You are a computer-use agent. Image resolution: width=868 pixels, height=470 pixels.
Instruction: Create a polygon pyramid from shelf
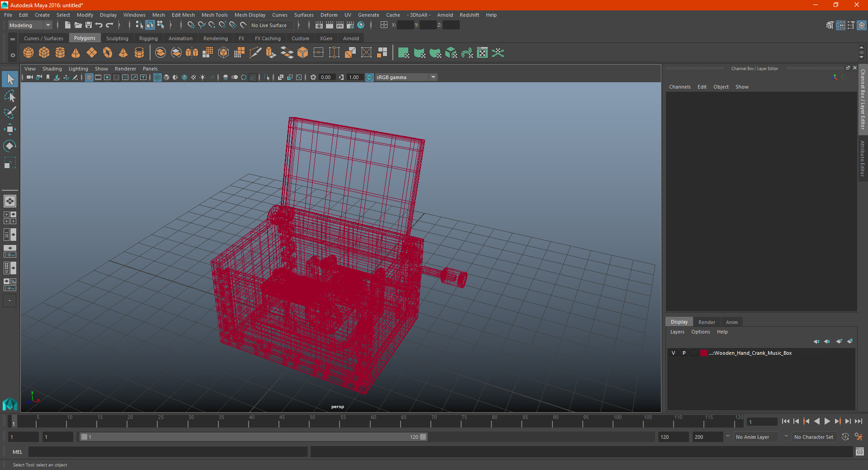pos(123,53)
